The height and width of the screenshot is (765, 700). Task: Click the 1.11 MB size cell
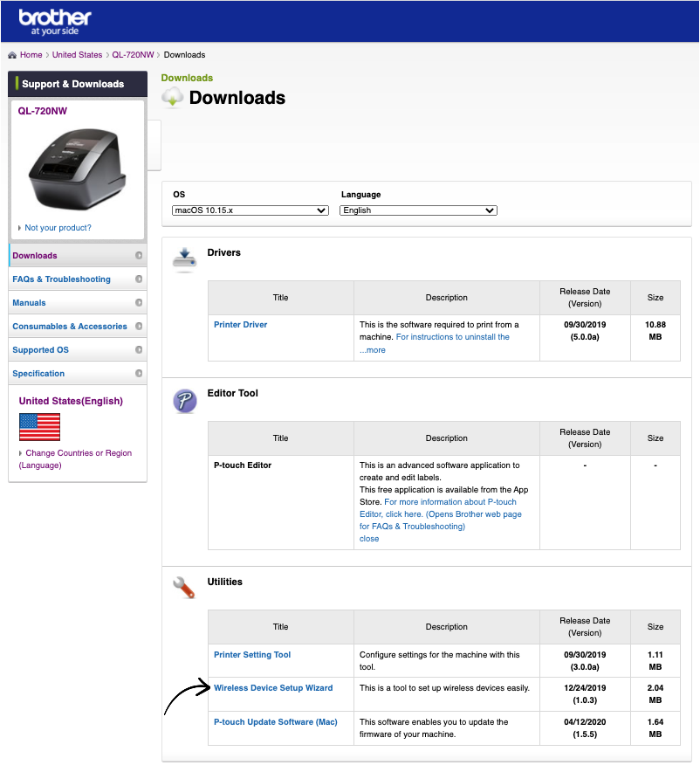(655, 660)
